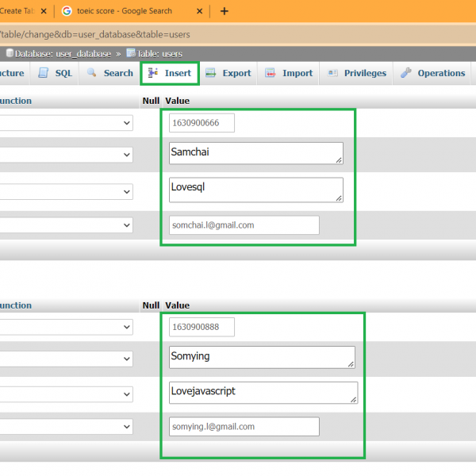Open function dropdown beside the 1630900666 value

127,123
